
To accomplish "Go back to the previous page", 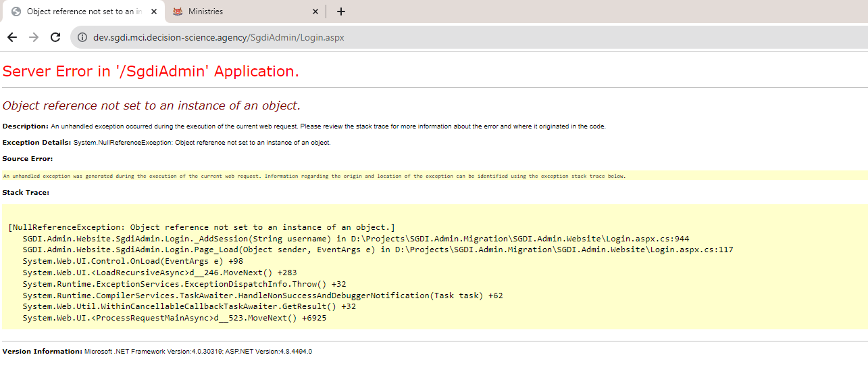I will tap(12, 37).
